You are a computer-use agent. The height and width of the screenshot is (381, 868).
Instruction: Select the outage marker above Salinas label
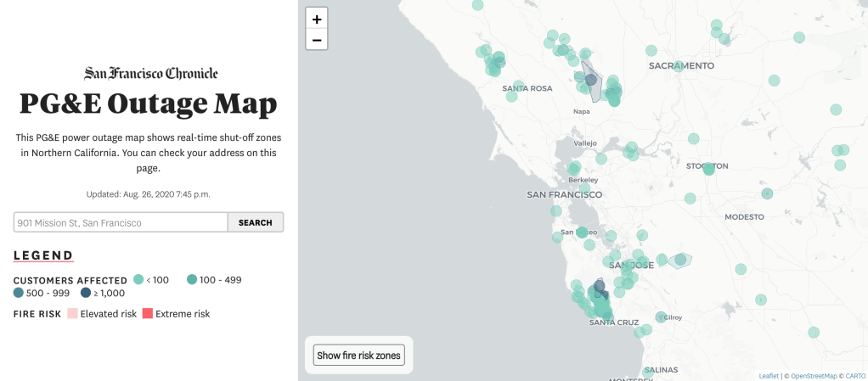pyautogui.click(x=649, y=372)
